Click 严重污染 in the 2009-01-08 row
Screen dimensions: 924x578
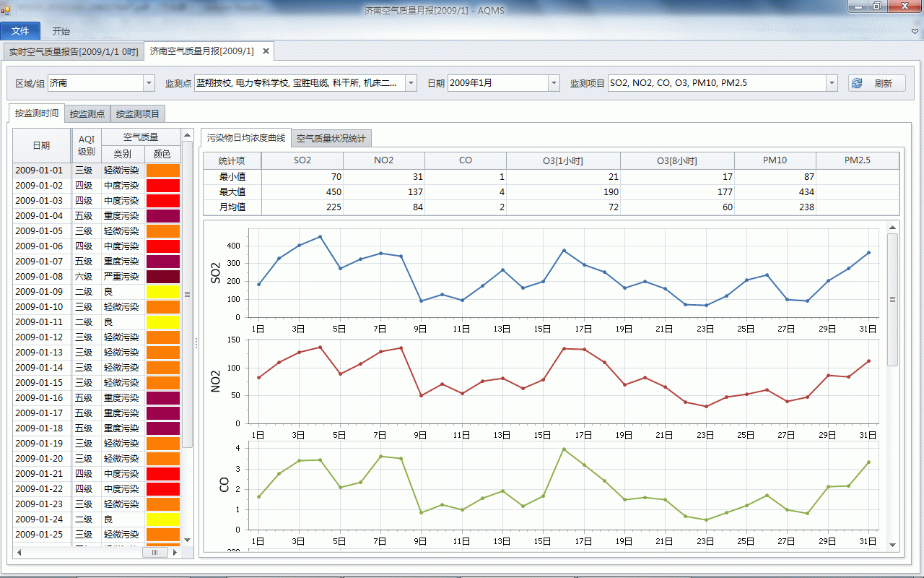(x=121, y=277)
